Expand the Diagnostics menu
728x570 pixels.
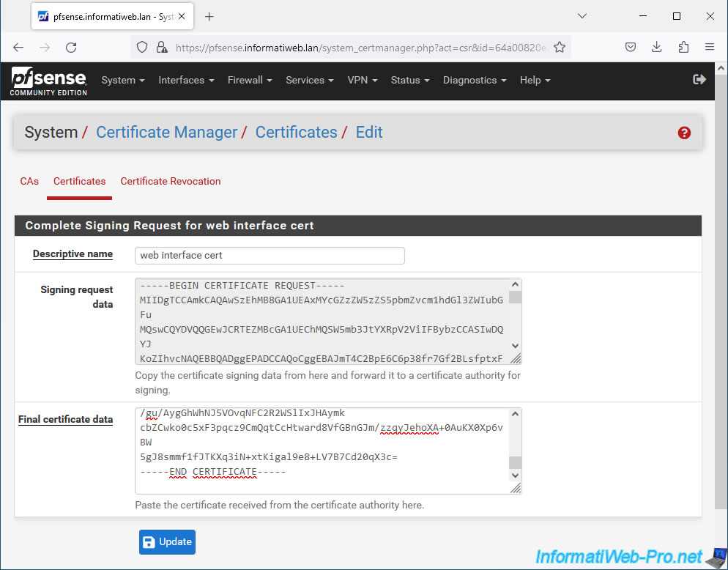click(x=475, y=80)
